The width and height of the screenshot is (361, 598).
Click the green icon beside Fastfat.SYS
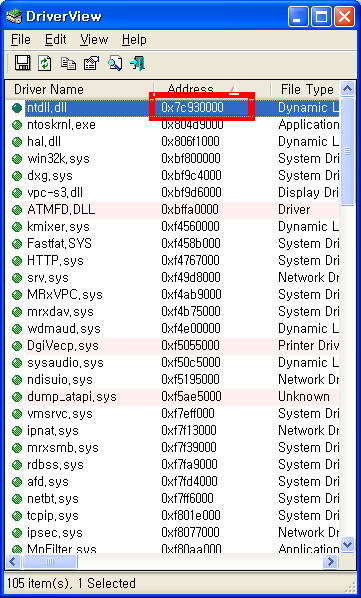[17, 244]
